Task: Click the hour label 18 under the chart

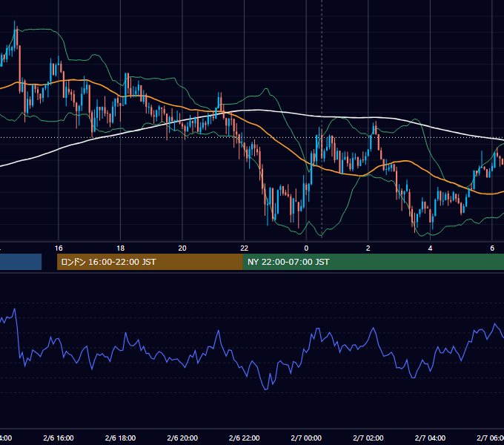Action: pos(120,248)
